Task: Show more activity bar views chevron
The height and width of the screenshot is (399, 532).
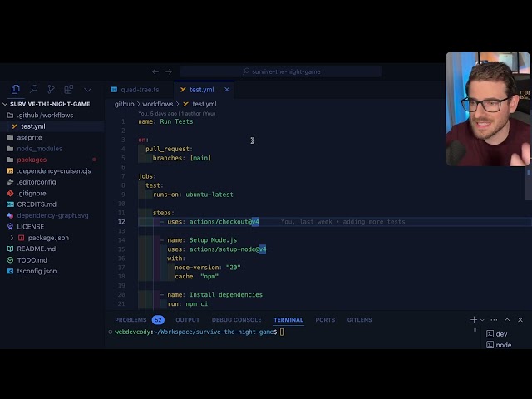Action: point(88,90)
